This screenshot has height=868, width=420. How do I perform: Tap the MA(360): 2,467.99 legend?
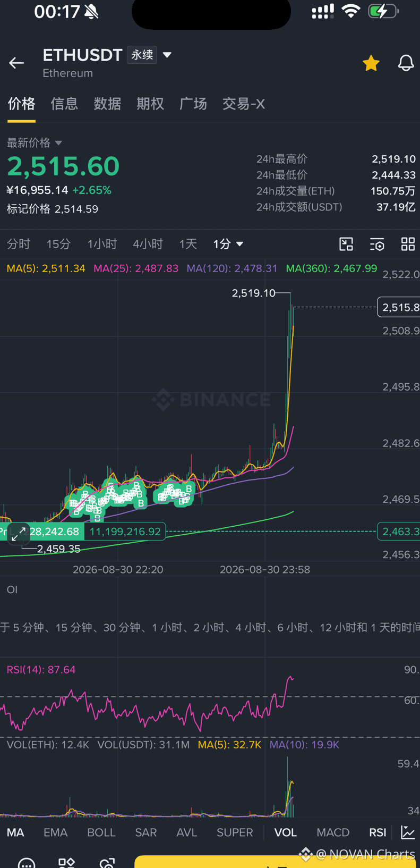click(331, 268)
